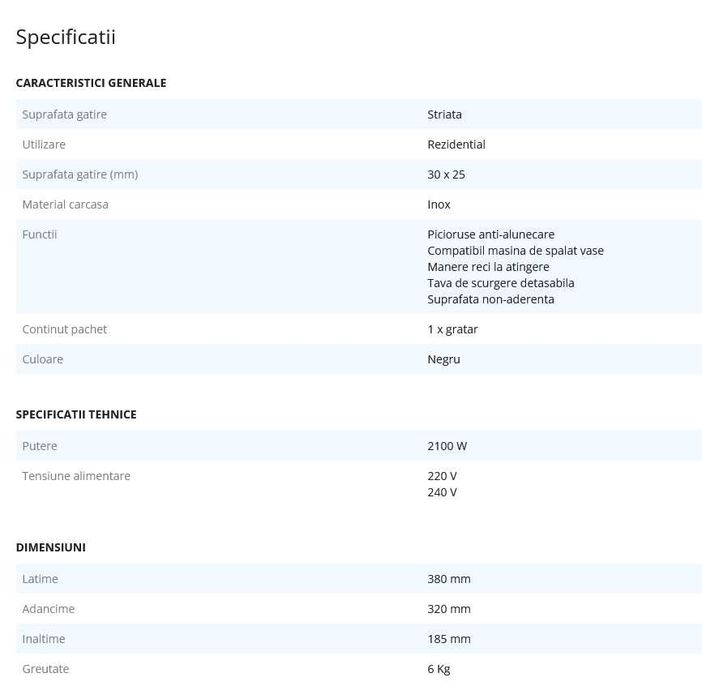Select Compatibil masina de spalat vase text
Screen dimensions: 702x700
coord(515,251)
